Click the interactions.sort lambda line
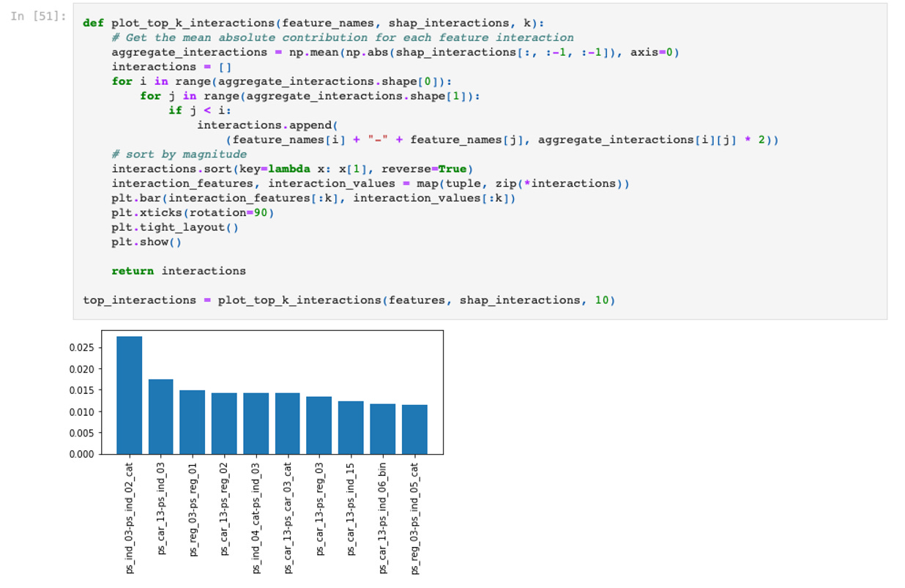 293,169
